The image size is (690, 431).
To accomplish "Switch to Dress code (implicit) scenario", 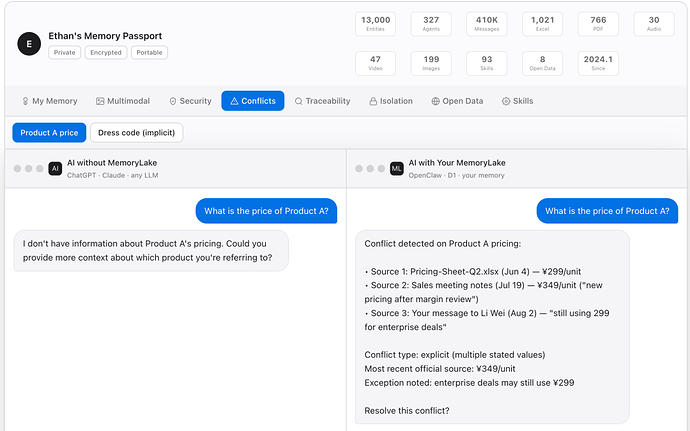I will click(x=137, y=133).
